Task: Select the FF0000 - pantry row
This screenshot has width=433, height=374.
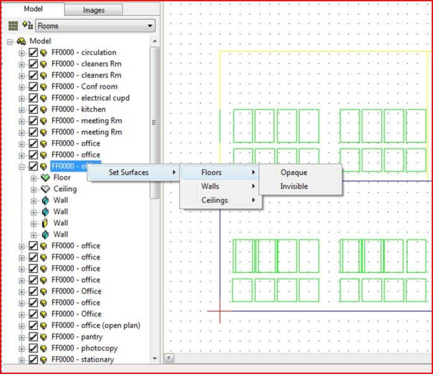Action: [x=77, y=336]
